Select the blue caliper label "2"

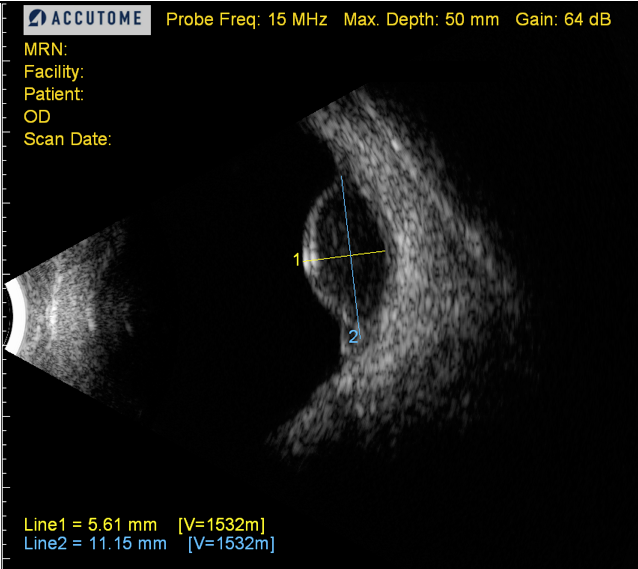coord(353,337)
